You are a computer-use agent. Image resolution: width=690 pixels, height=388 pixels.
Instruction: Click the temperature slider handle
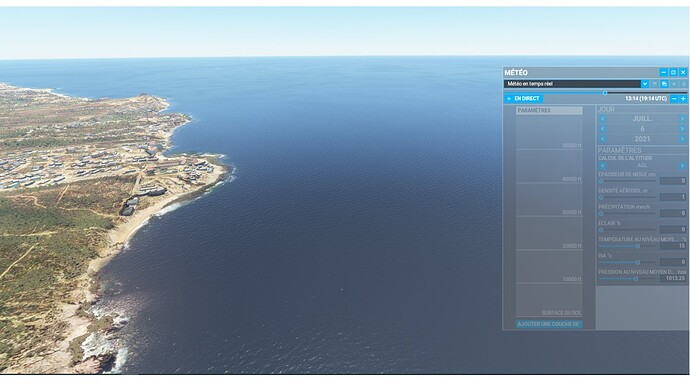pos(638,246)
